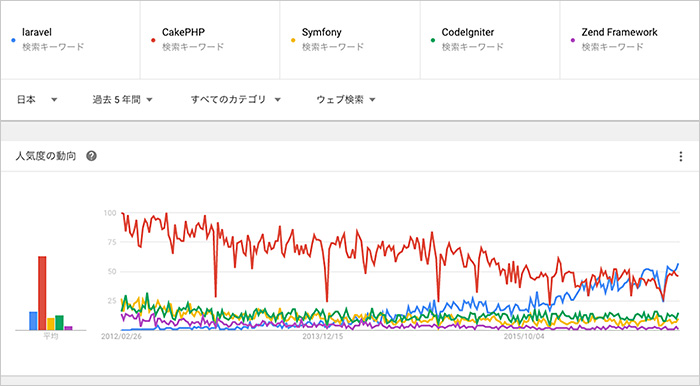The image size is (700, 386).
Task: Open the 過去 5 年間 time range dropdown
Action: click(122, 100)
